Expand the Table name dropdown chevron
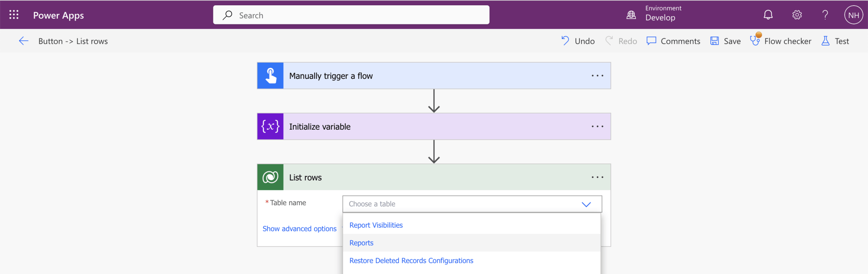 [586, 204]
